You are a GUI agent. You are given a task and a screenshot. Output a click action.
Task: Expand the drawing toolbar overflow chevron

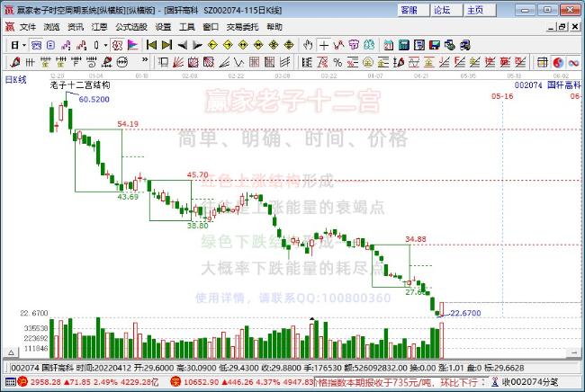click(x=145, y=59)
